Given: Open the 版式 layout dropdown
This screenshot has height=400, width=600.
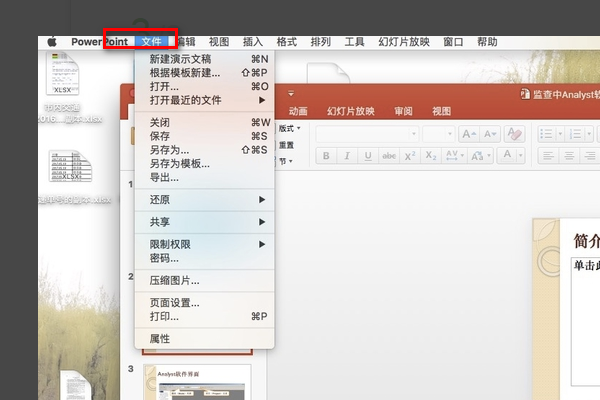Looking at the screenshot, I should (289, 128).
